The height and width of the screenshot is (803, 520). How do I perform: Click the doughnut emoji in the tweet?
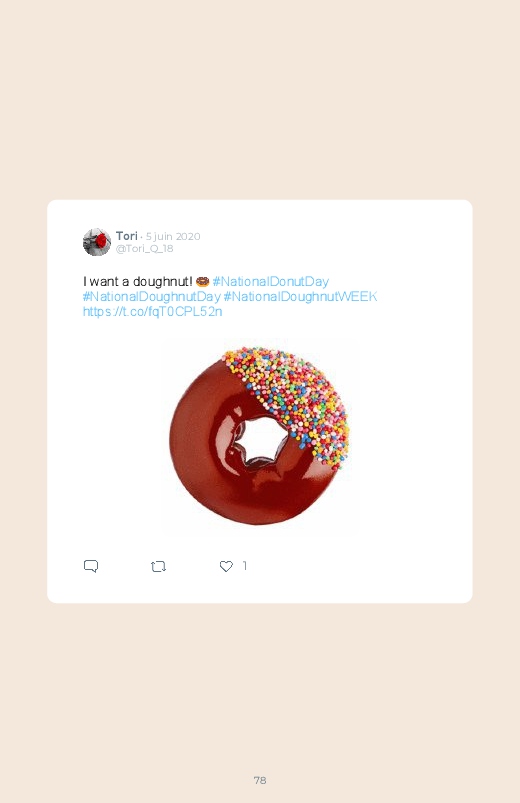pyautogui.click(x=202, y=281)
